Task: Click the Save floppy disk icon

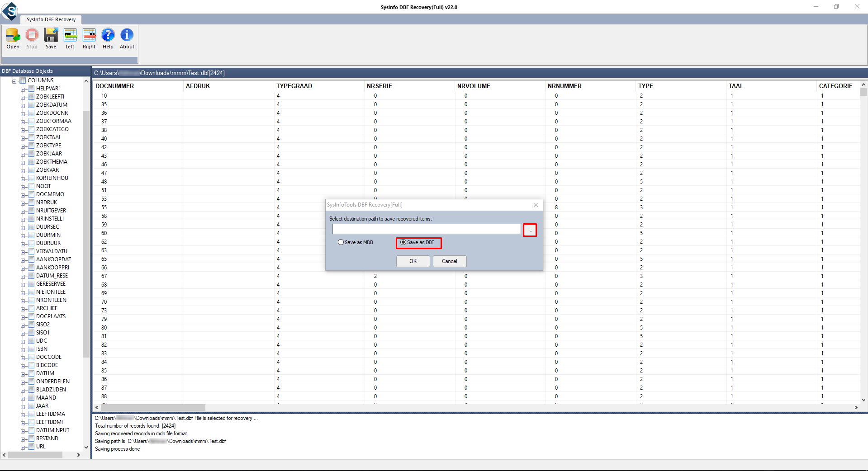Action: pos(51,35)
